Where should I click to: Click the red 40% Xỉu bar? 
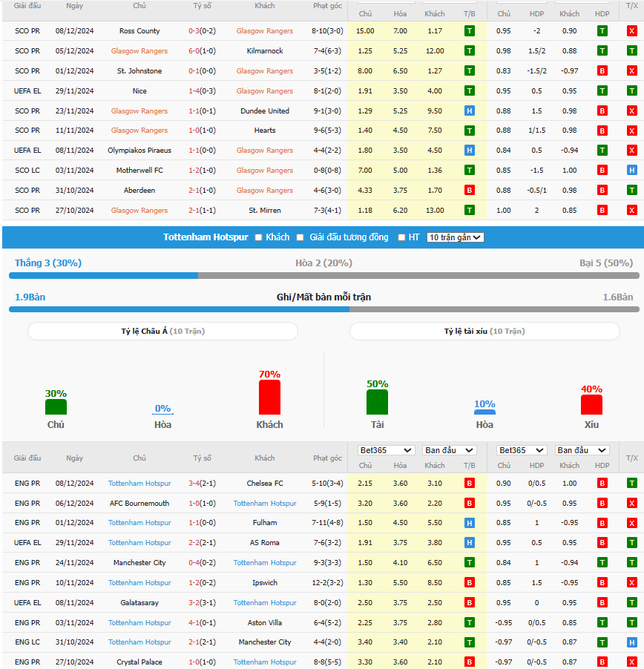(x=591, y=404)
